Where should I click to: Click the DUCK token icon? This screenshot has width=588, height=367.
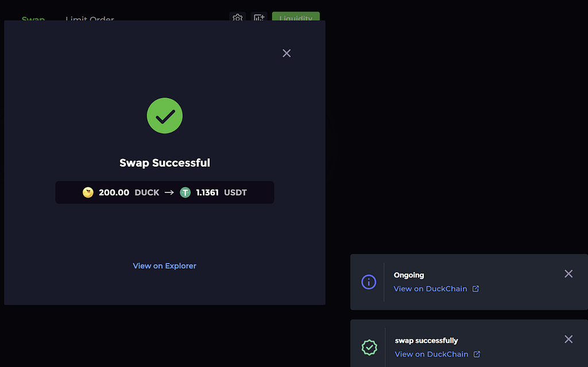pyautogui.click(x=88, y=192)
